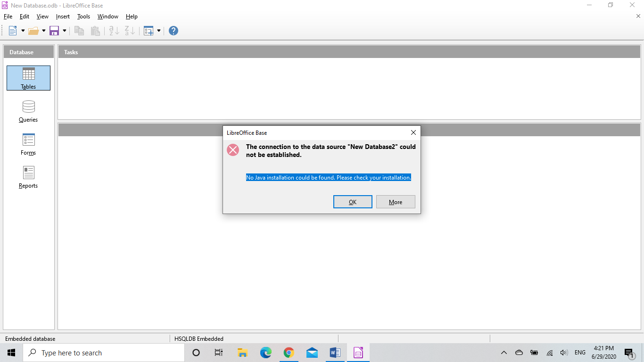Confirm the error dialog with OK
This screenshot has width=644, height=362.
pyautogui.click(x=353, y=202)
